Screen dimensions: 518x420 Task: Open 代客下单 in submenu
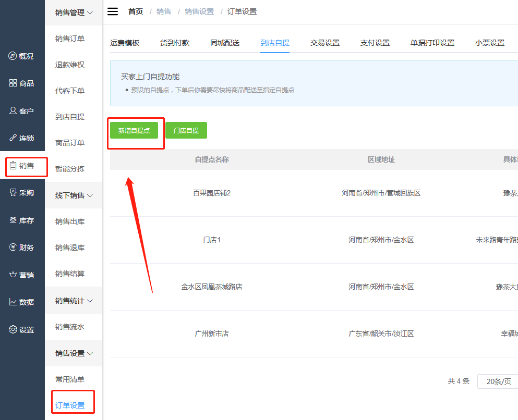coord(70,91)
